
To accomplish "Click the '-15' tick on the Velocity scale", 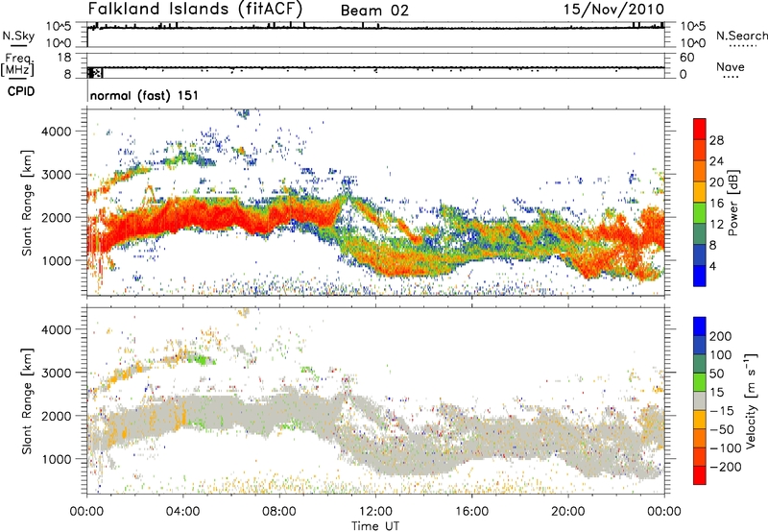I will [722, 410].
